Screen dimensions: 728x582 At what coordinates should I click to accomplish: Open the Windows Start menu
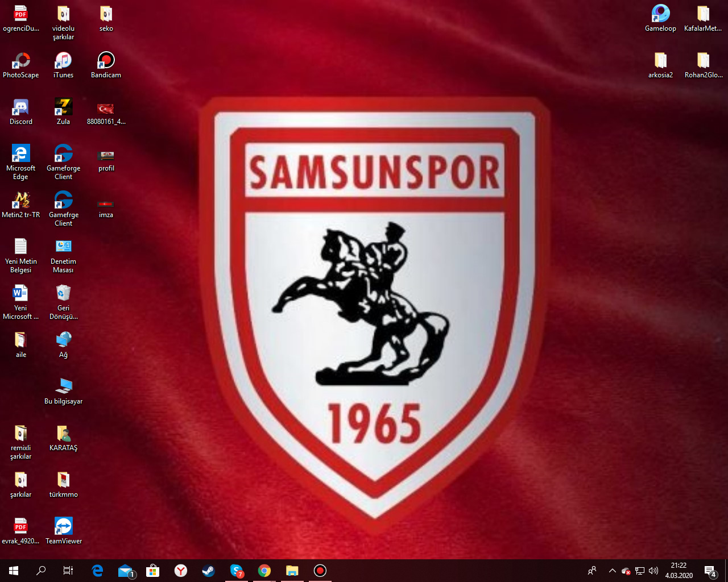click(14, 571)
